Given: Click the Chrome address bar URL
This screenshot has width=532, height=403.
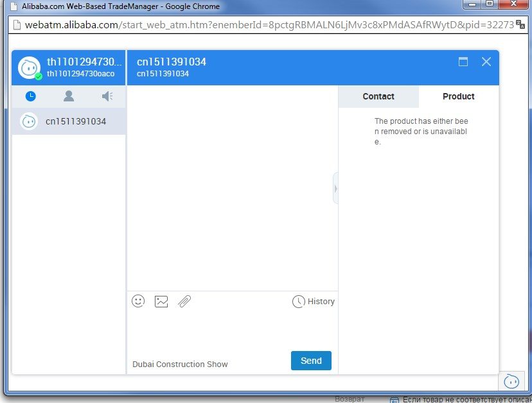Looking at the screenshot, I should click(269, 25).
